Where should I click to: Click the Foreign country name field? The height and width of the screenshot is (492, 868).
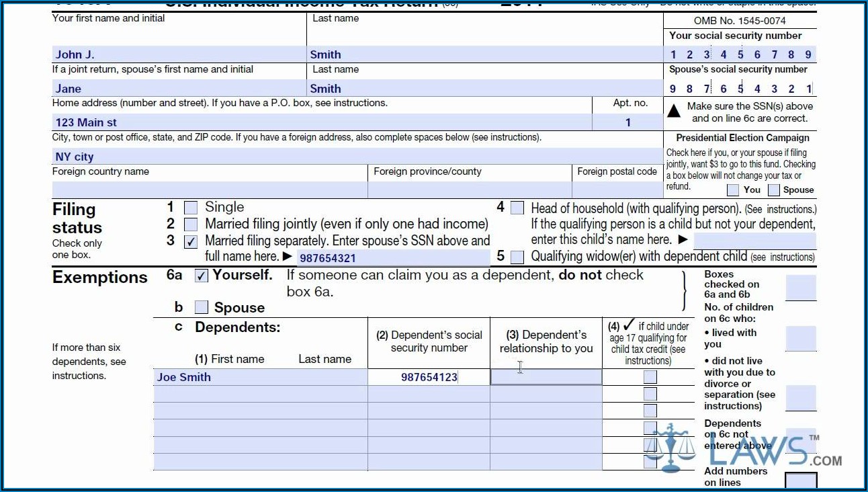point(209,190)
